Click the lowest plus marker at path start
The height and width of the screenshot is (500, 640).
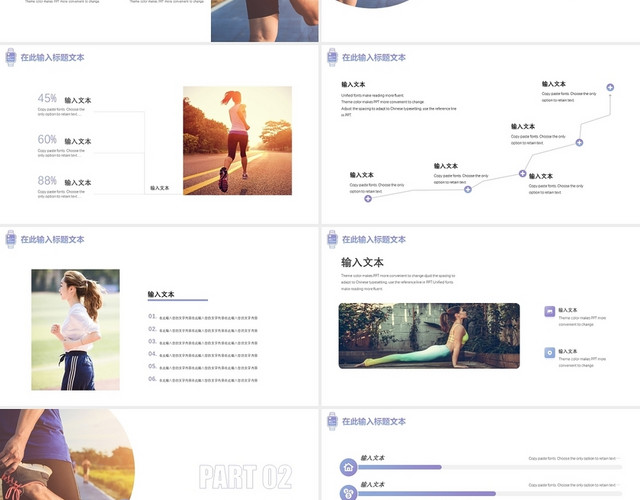point(368,198)
